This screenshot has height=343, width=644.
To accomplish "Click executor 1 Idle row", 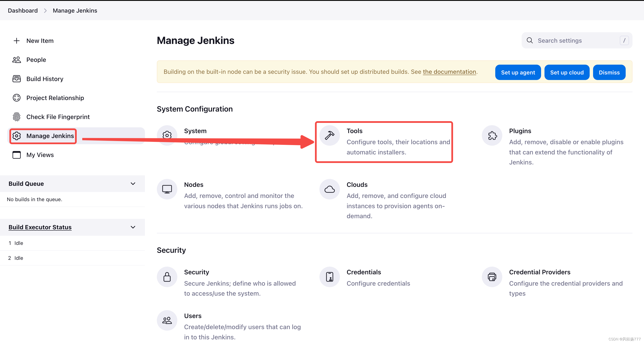I will click(x=72, y=243).
